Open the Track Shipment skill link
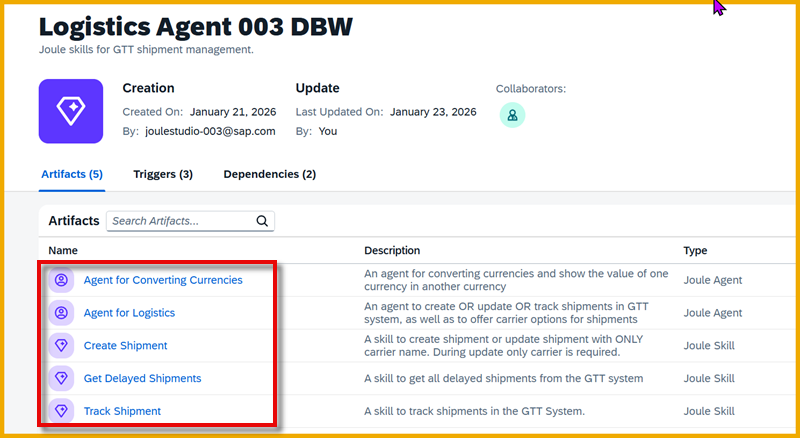Image resolution: width=800 pixels, height=438 pixels. point(122,411)
